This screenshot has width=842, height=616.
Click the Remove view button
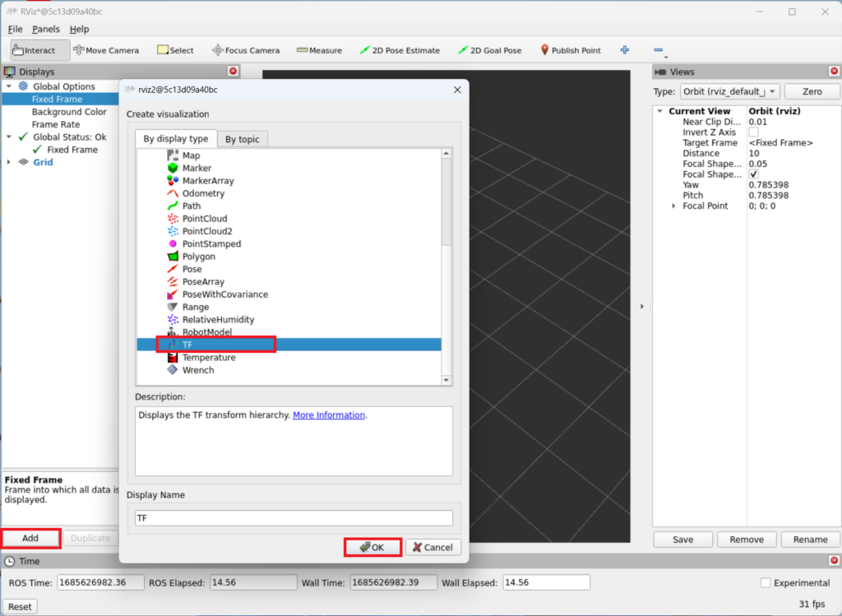pyautogui.click(x=747, y=540)
